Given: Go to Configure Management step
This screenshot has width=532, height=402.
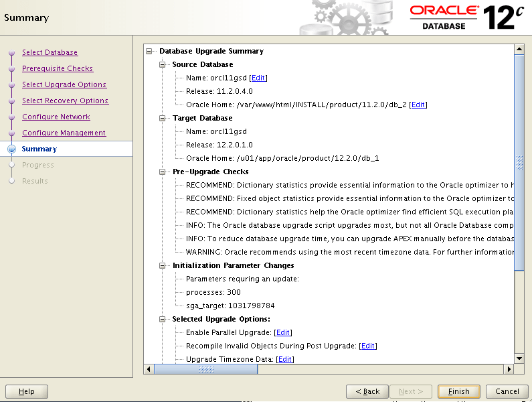Looking at the screenshot, I should pos(64,133).
